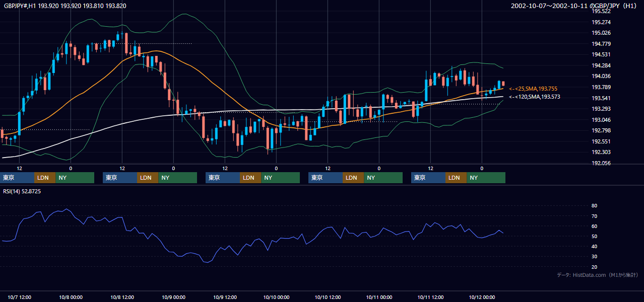Select the 193.541 price axis label

point(601,98)
